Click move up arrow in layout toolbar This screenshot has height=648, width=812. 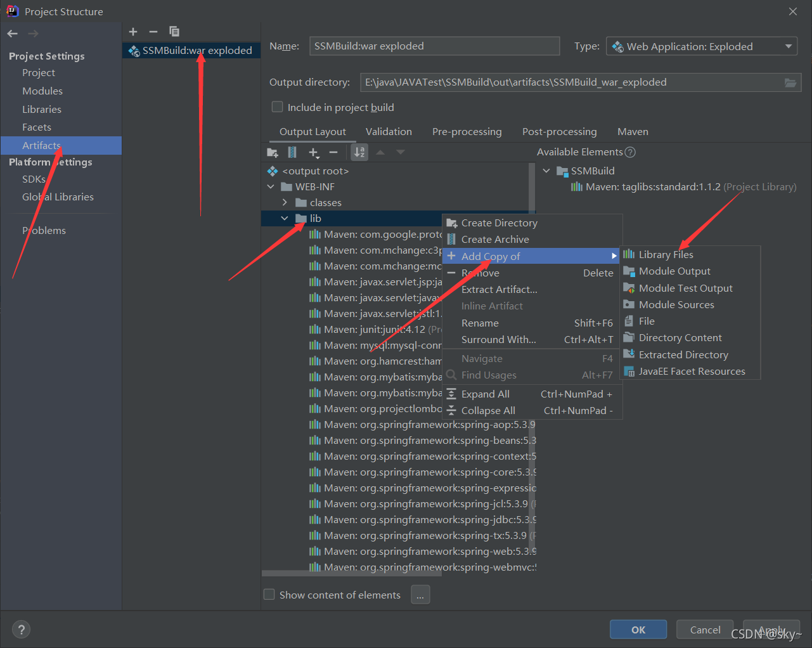point(380,152)
